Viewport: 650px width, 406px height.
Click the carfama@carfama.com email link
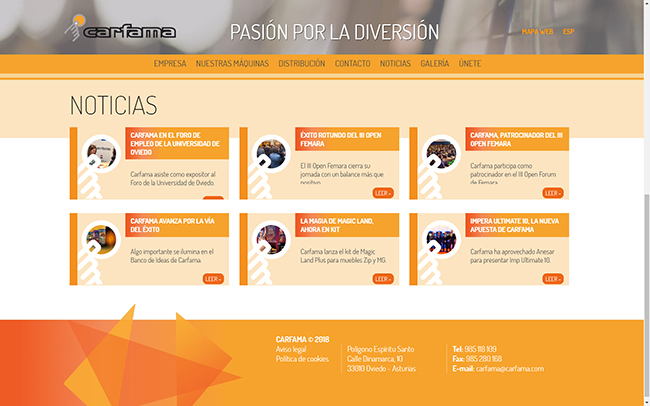tap(509, 369)
